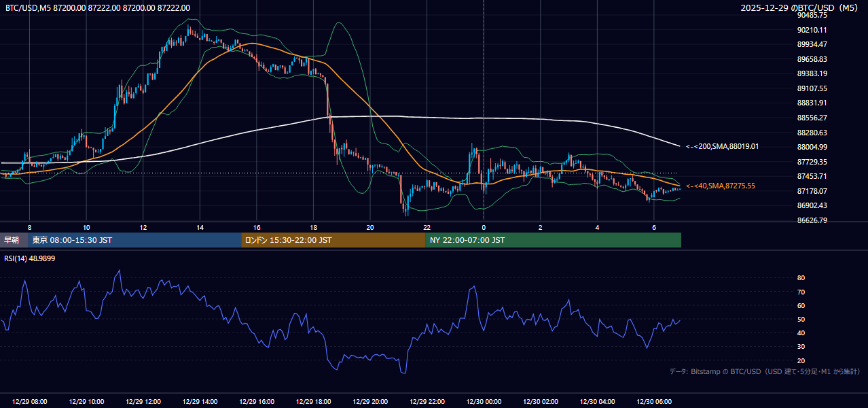
Task: Click the 12/29 20:00 date label
Action: (370, 402)
